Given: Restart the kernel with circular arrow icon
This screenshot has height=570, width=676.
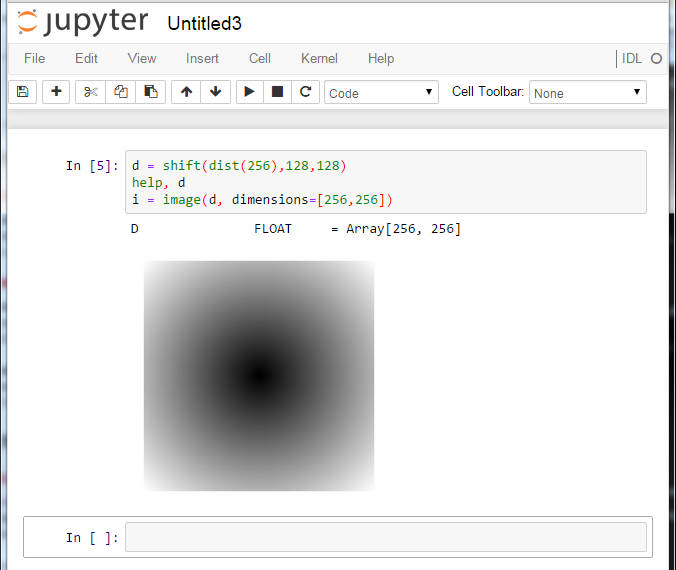Looking at the screenshot, I should [x=305, y=92].
